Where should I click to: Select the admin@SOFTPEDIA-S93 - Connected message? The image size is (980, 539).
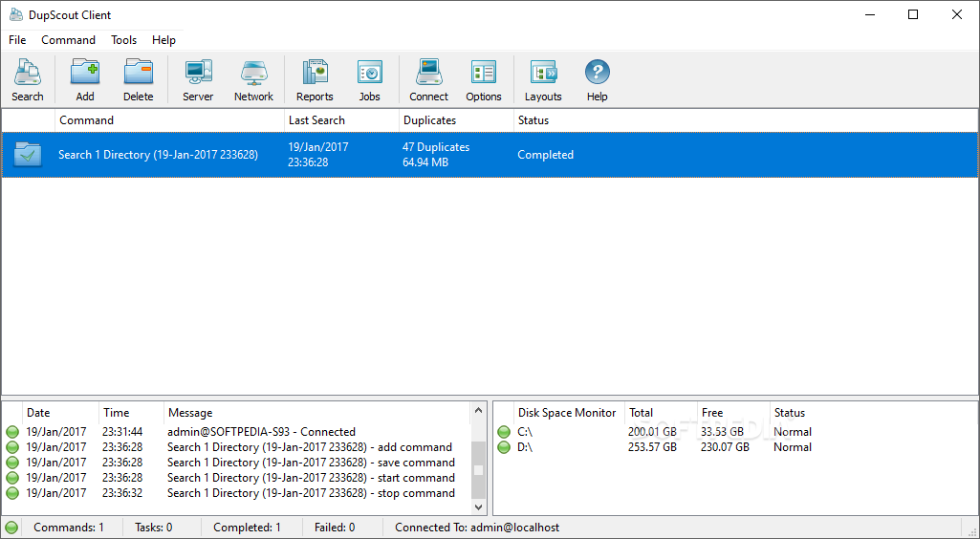pos(261,432)
